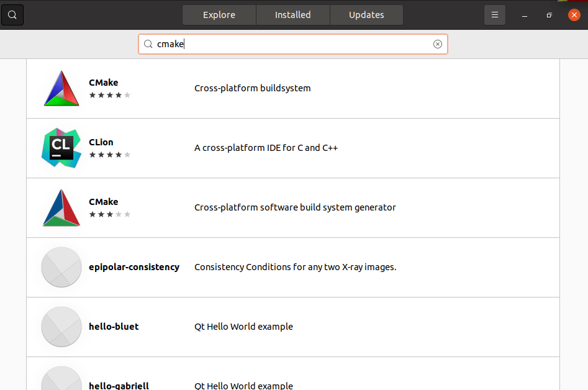The height and width of the screenshot is (390, 588).
Task: Click the three-star rating under second CMake
Action: tap(109, 214)
